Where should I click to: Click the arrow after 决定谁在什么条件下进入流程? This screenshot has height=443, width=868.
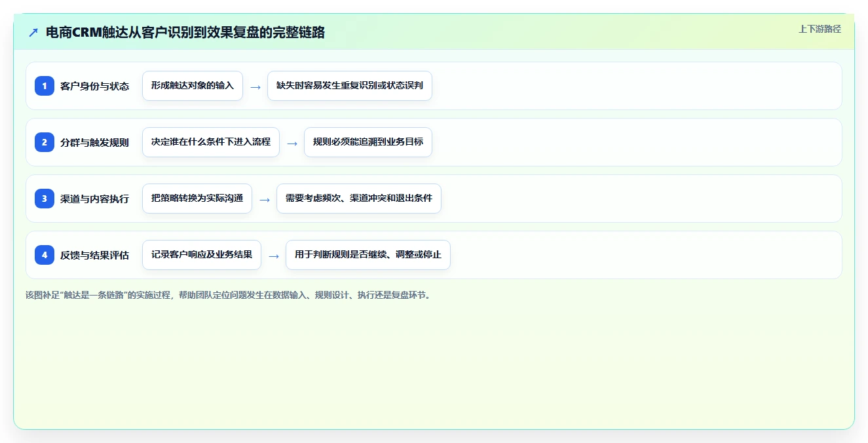292,143
